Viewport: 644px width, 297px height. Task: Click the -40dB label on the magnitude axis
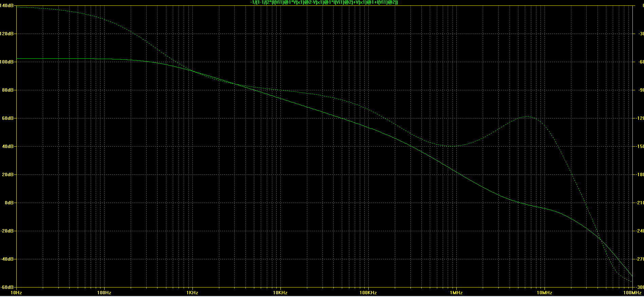(x=7, y=259)
